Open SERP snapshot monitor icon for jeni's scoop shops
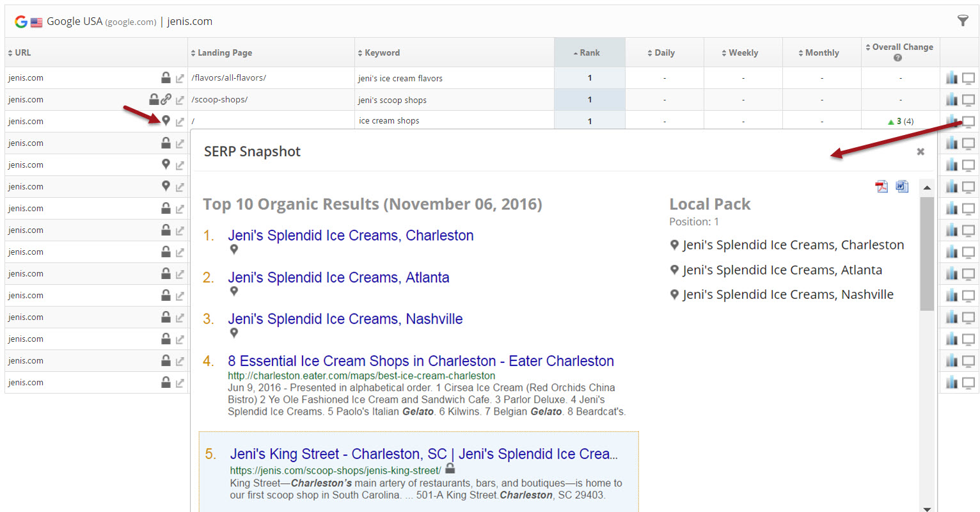 968,100
